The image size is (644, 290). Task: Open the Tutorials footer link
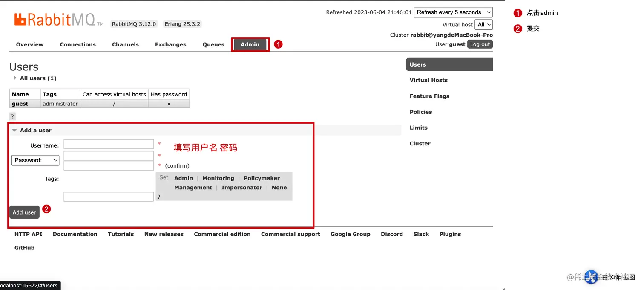121,234
